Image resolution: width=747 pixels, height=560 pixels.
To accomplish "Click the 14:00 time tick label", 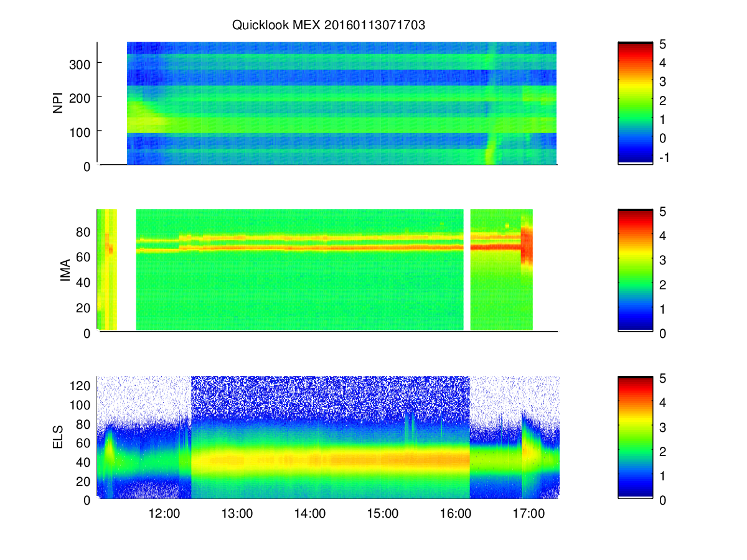I will tap(310, 514).
